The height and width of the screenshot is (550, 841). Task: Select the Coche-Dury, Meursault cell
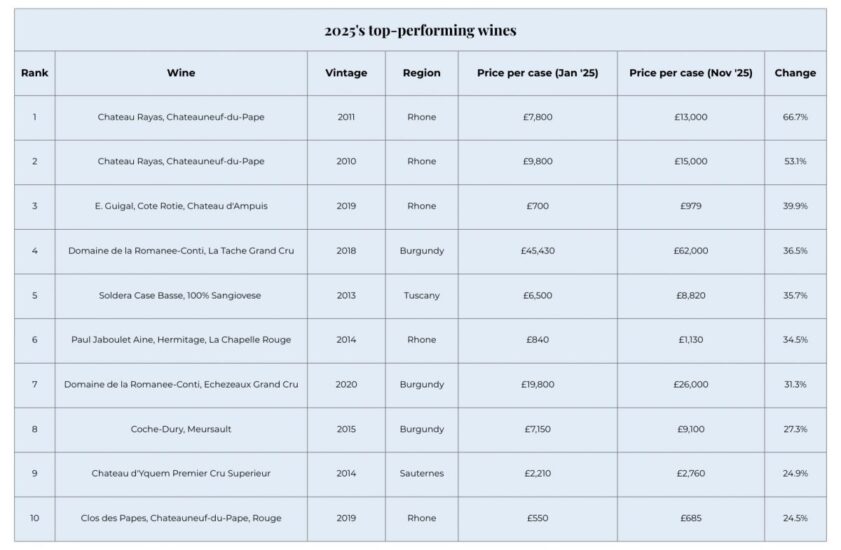coord(181,429)
